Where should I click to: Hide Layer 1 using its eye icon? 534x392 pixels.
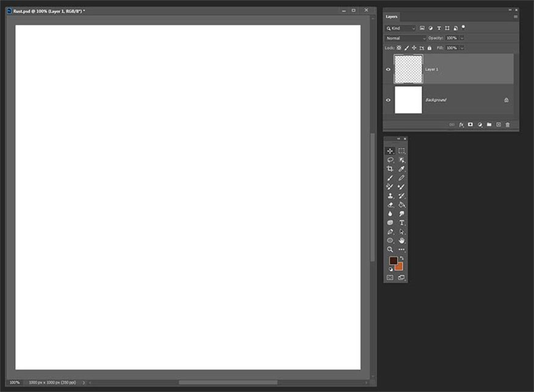coord(388,69)
